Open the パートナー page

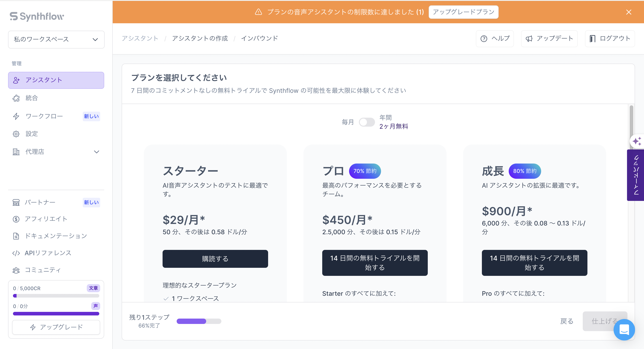[56, 202]
